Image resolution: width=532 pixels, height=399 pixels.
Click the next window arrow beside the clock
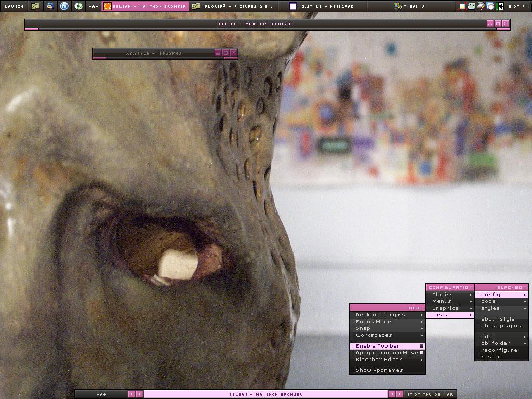[400, 394]
